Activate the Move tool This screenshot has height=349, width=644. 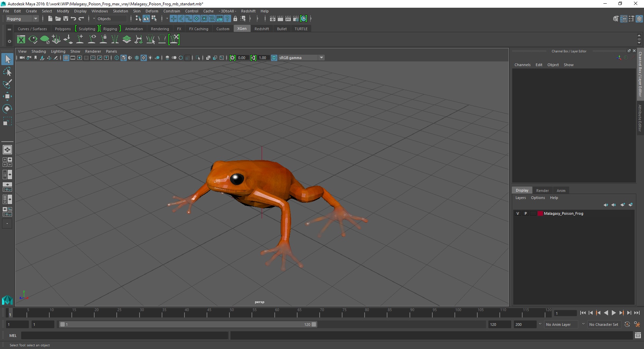point(7,96)
